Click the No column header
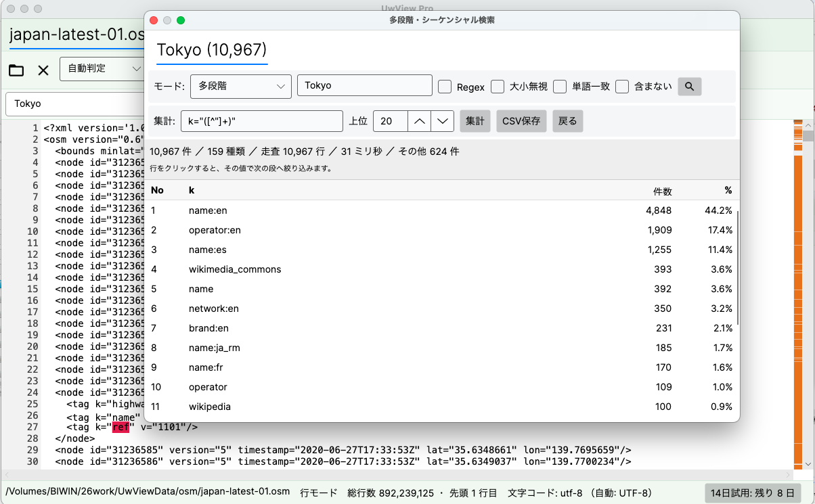This screenshot has width=815, height=504. pyautogui.click(x=157, y=190)
